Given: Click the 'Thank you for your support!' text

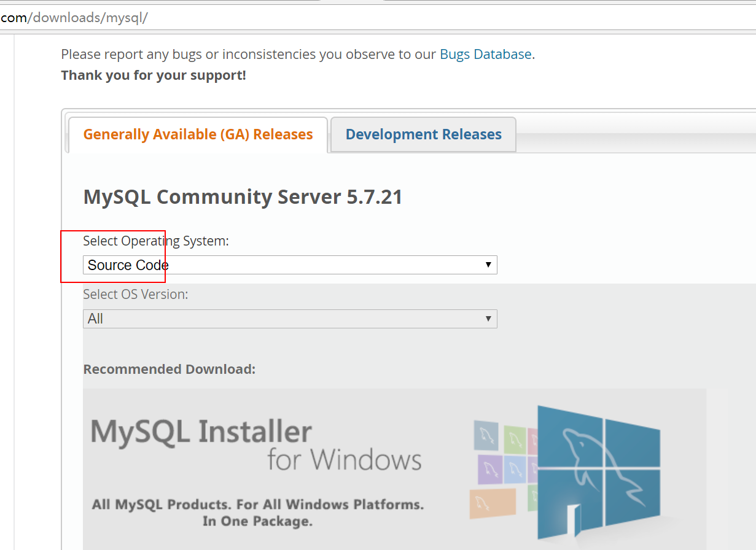Looking at the screenshot, I should [154, 76].
